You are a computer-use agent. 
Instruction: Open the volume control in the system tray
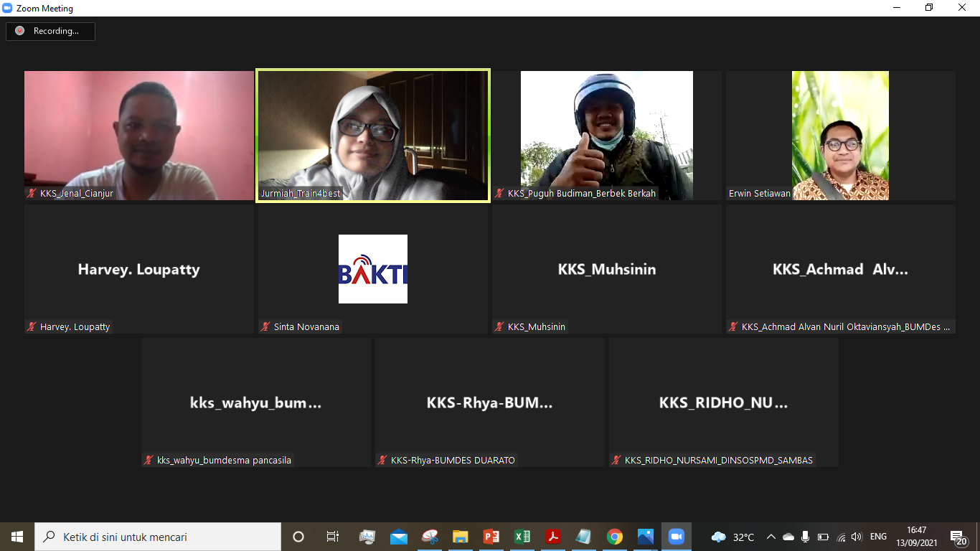coord(857,537)
